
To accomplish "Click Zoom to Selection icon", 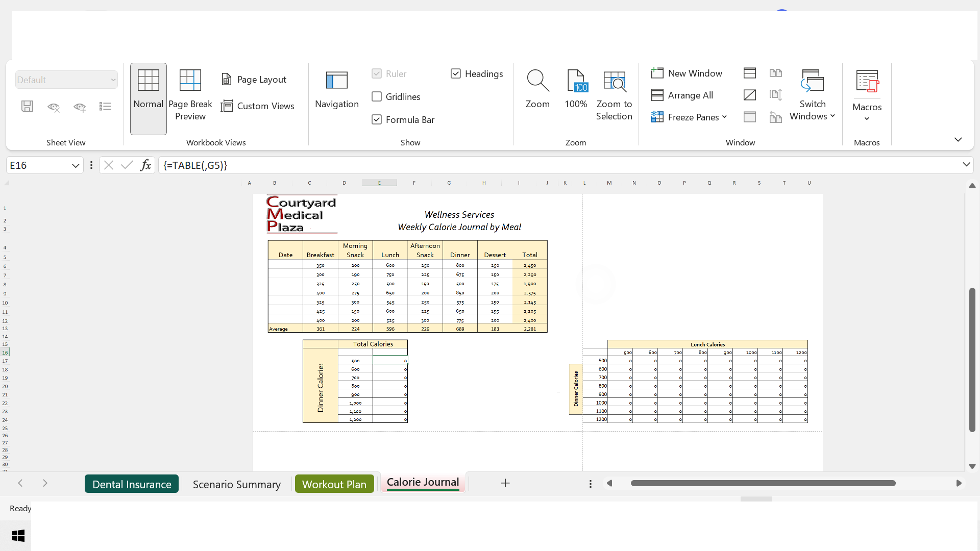I will (x=614, y=81).
